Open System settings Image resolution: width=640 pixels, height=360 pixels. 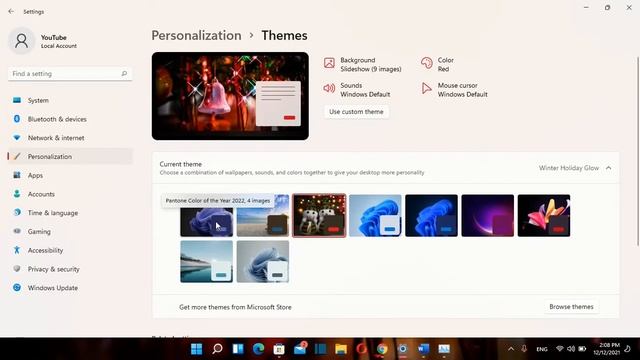pos(70,100)
